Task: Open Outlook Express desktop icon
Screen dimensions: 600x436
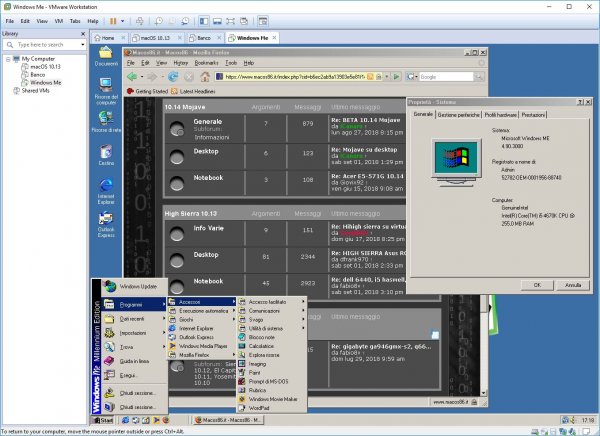Action: pos(106,224)
